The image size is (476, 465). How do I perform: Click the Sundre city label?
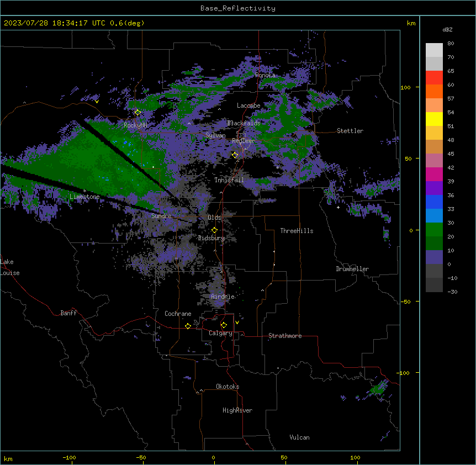point(161,216)
